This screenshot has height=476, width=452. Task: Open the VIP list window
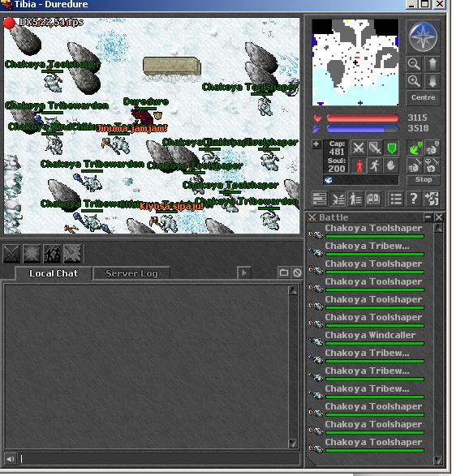(x=355, y=199)
